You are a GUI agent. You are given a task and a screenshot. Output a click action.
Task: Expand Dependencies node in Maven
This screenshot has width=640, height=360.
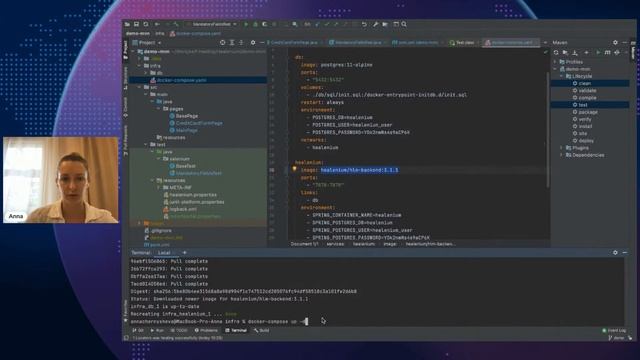click(x=562, y=155)
